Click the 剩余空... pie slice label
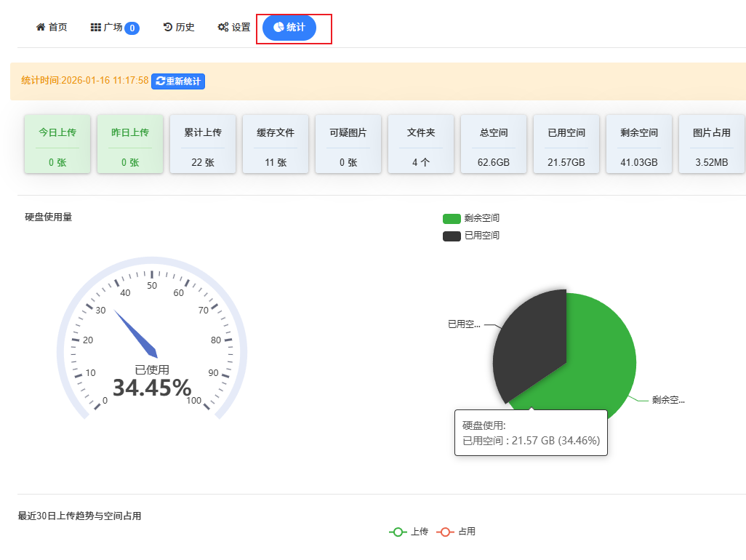The width and height of the screenshot is (746, 560). click(668, 400)
